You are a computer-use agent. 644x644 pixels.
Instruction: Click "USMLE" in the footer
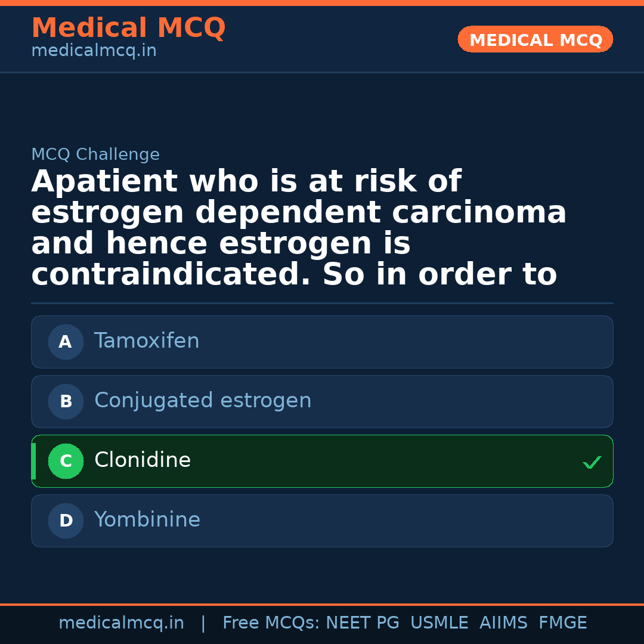click(x=439, y=623)
